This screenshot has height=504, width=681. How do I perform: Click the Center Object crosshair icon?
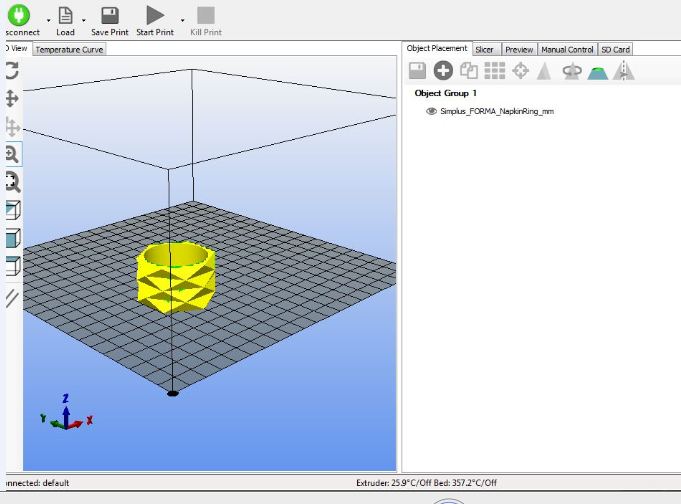tap(520, 70)
